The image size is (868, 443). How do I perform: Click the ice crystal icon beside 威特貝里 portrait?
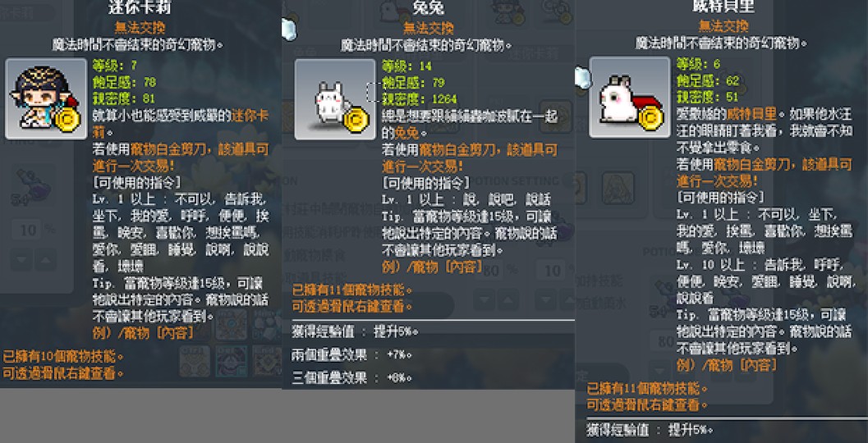click(583, 79)
